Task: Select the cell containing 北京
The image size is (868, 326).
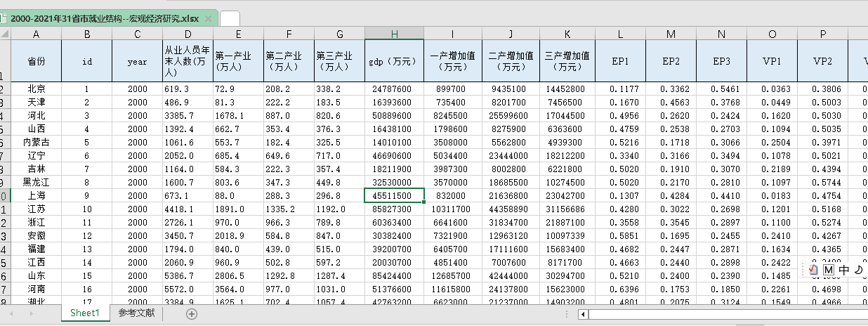Action: (x=36, y=89)
